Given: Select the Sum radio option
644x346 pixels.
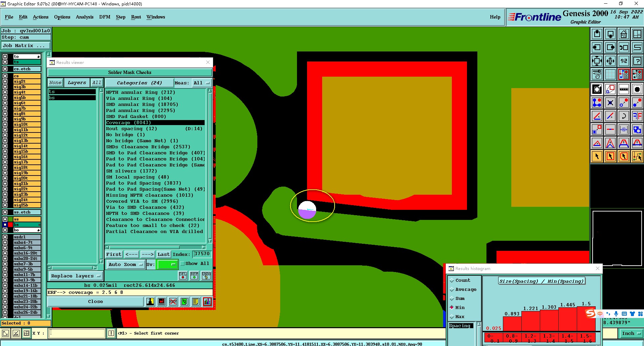Looking at the screenshot, I should click(x=452, y=299).
